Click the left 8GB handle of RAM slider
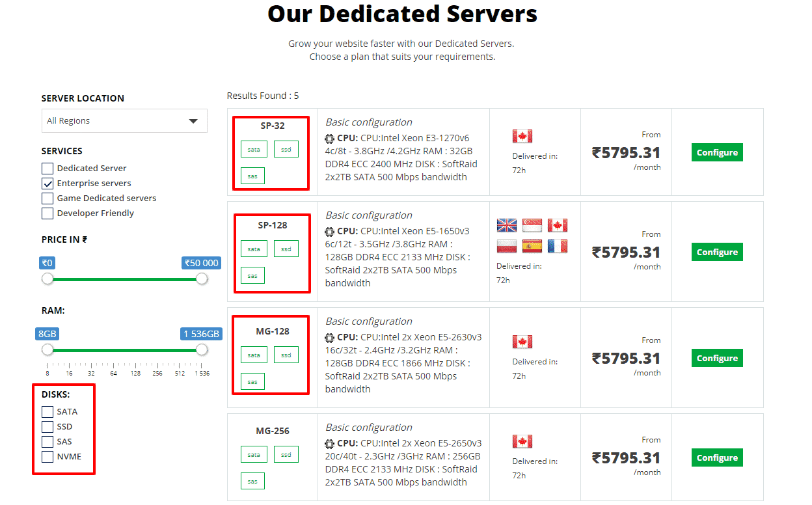Screen dimensions: 812x505 (47, 350)
